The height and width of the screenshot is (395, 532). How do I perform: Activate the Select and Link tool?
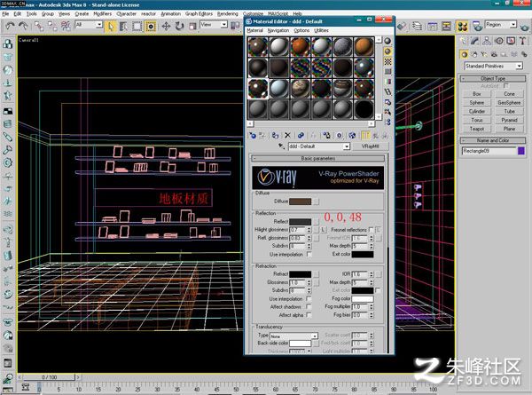pos(39,26)
